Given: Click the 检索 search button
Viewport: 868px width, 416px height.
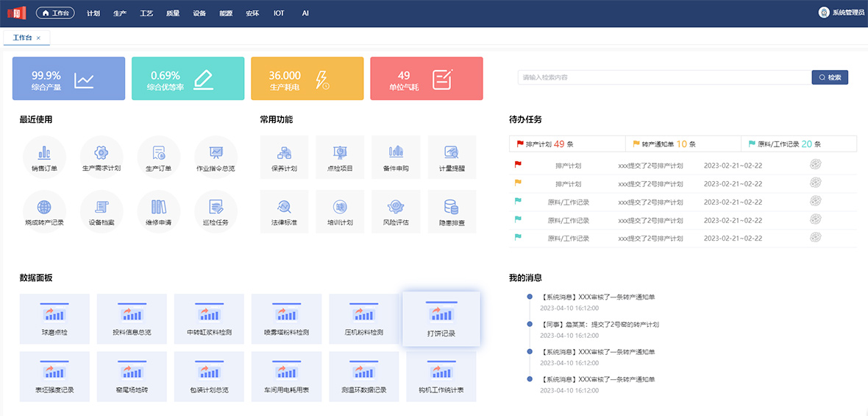Looking at the screenshot, I should 830,77.
